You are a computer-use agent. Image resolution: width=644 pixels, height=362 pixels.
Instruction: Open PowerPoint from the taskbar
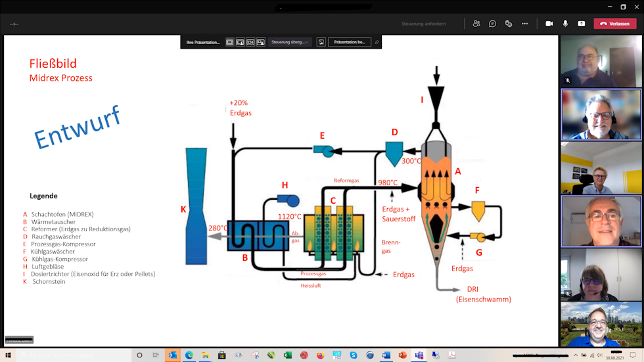(402, 355)
